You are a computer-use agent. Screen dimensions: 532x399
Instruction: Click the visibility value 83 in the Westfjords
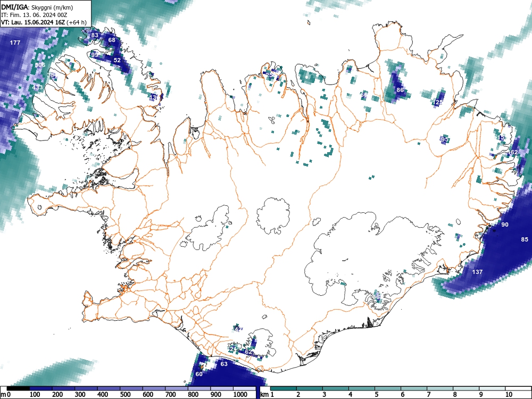pos(95,35)
